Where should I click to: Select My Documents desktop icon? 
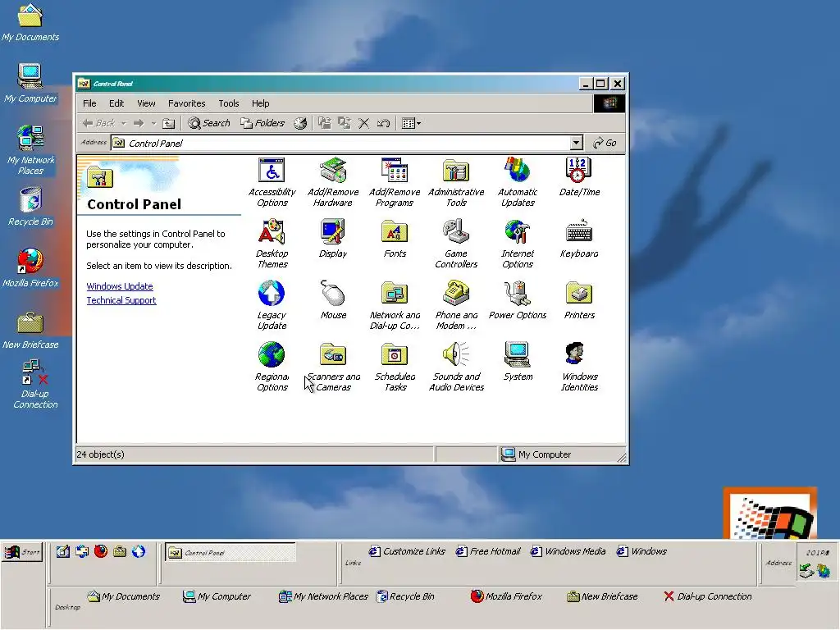pos(30,22)
